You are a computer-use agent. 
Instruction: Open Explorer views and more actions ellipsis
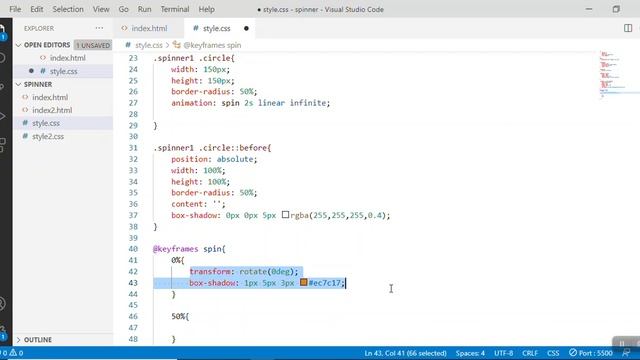coord(99,28)
